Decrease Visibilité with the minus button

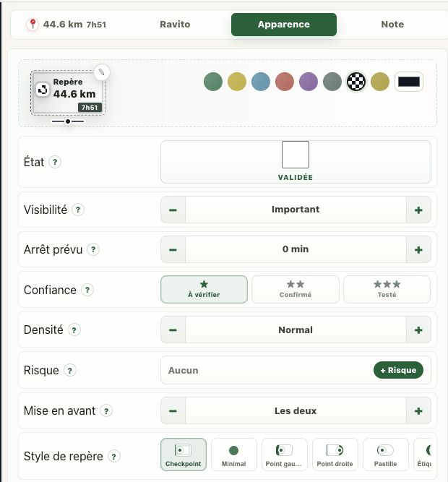(x=173, y=210)
